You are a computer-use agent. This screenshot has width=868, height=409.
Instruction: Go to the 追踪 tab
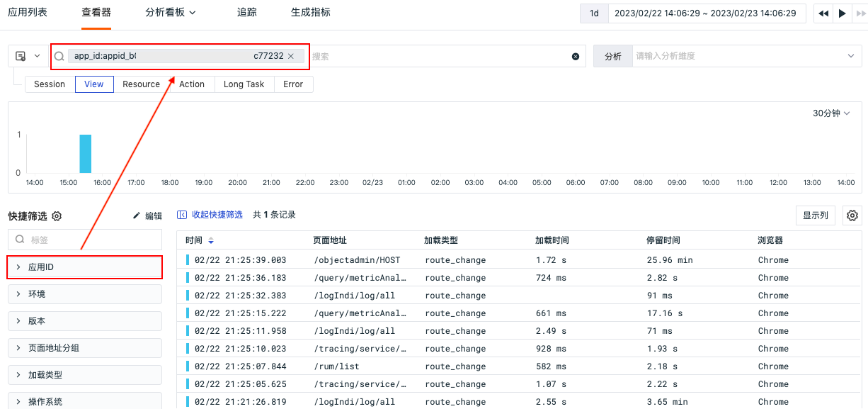[x=247, y=13]
